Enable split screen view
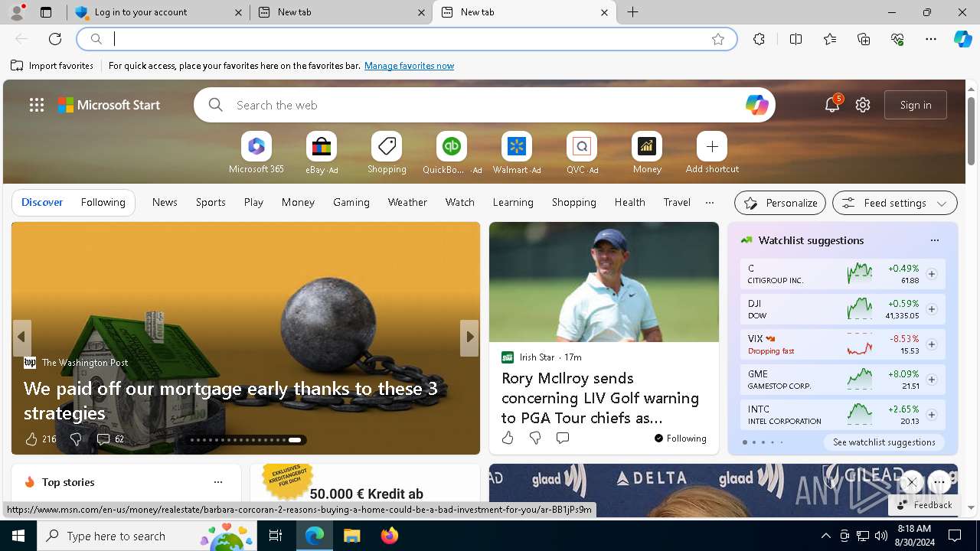Image resolution: width=980 pixels, height=551 pixels. click(x=796, y=39)
